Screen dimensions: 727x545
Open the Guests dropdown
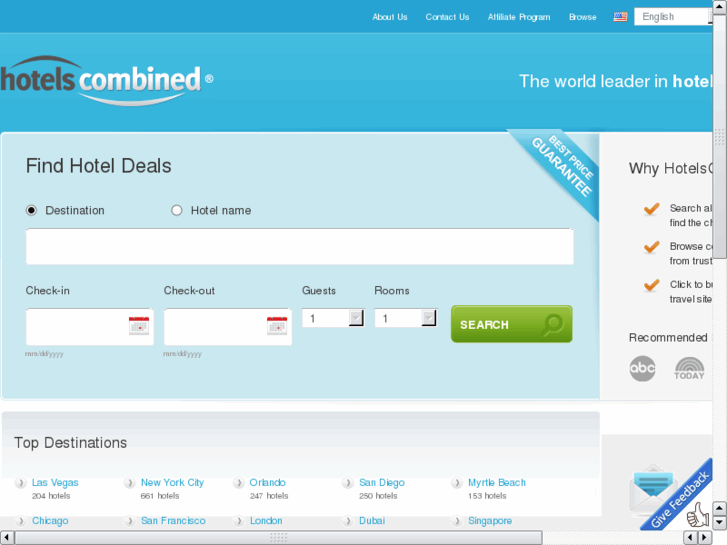333,318
